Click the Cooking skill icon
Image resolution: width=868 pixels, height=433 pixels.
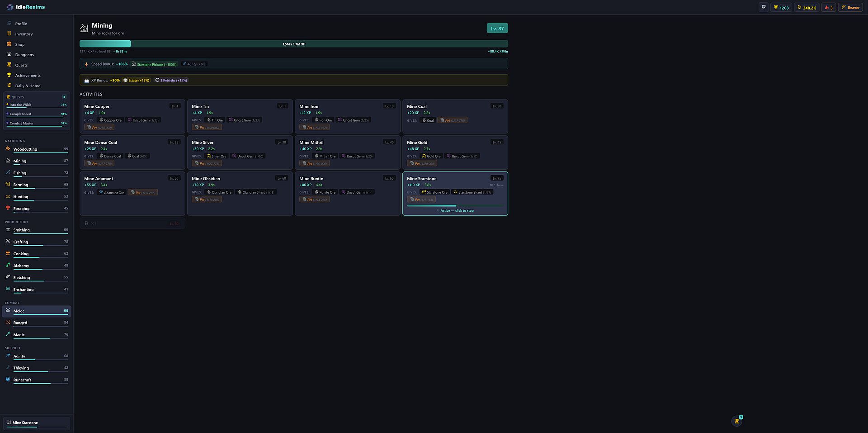8,253
